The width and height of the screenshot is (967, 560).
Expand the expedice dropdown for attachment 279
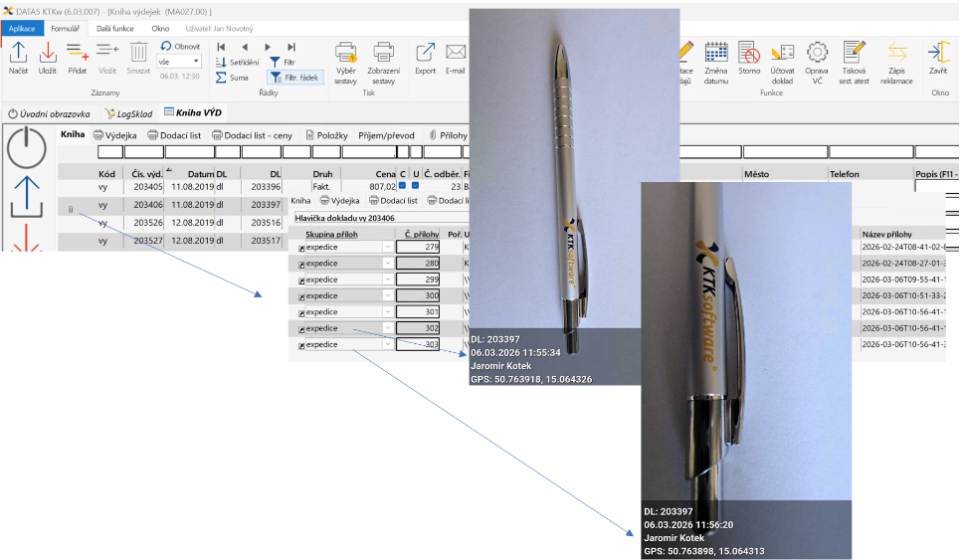coord(388,247)
